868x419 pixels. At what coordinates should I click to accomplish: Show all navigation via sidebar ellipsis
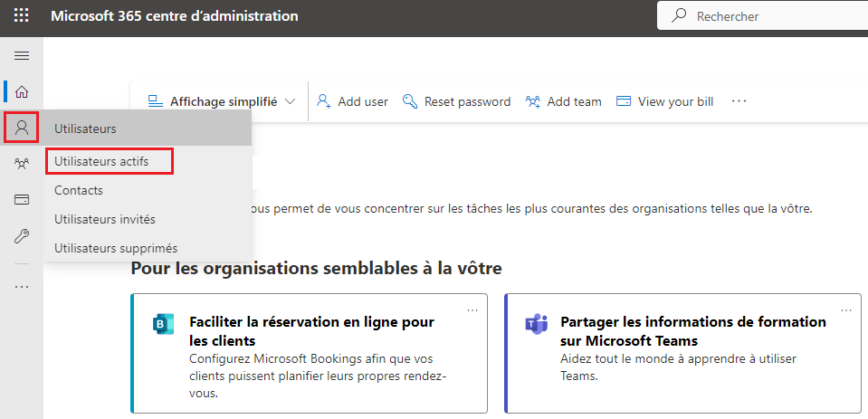click(x=22, y=287)
